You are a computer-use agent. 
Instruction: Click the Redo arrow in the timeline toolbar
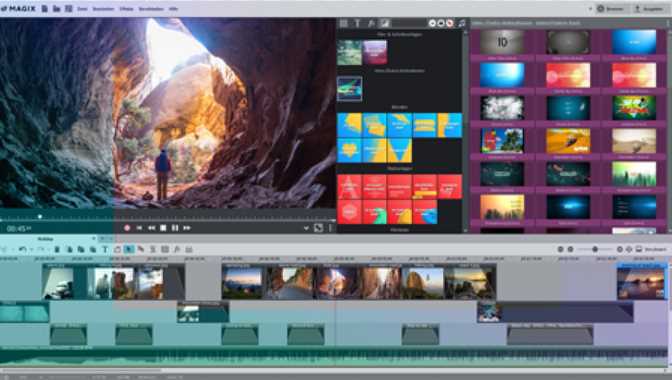(41, 249)
